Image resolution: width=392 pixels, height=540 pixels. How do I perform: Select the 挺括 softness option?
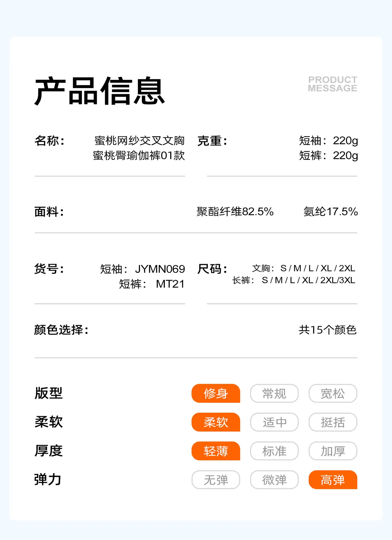[333, 422]
